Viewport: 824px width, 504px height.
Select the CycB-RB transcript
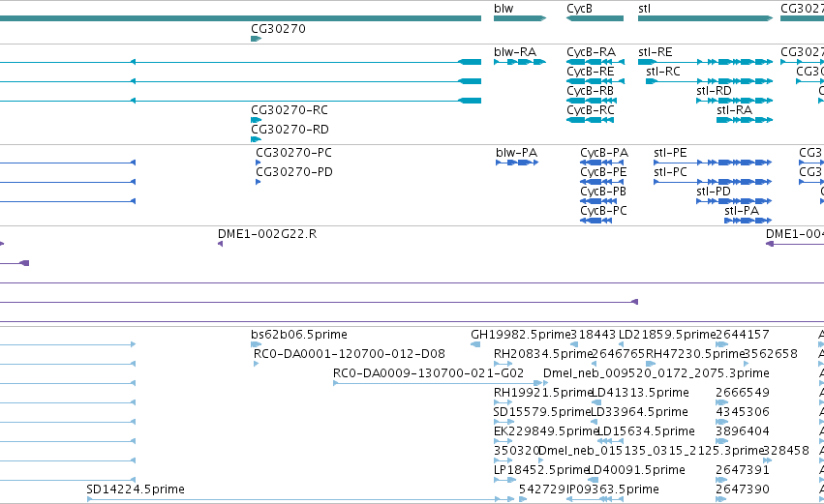tap(592, 101)
